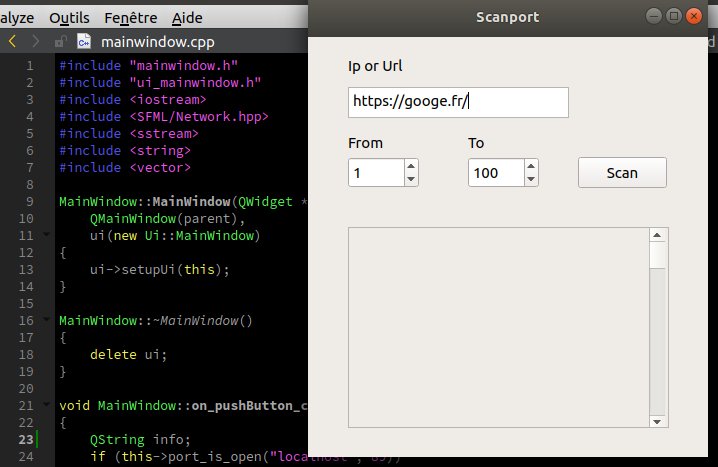Collapse the code fold at line 11
This screenshot has height=467, width=718.
click(46, 234)
